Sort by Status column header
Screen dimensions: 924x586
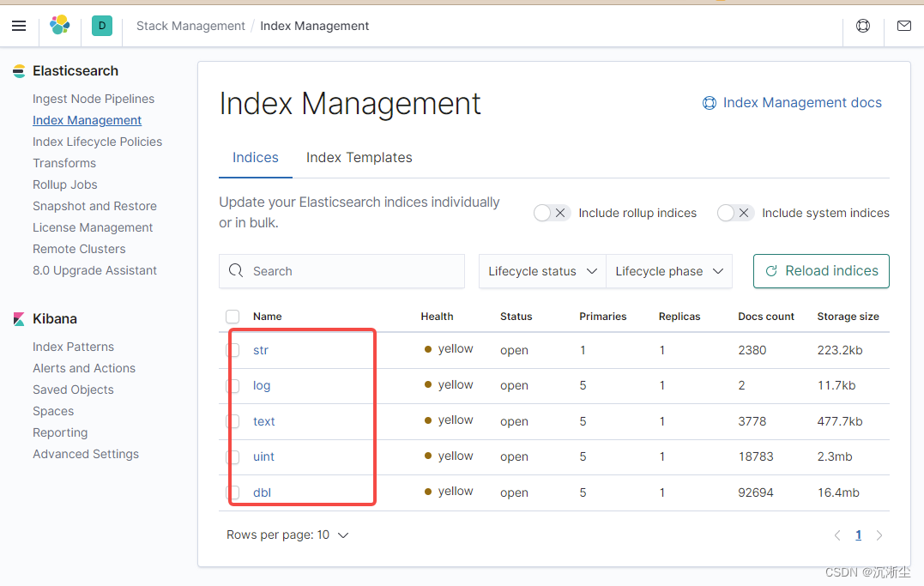pos(516,317)
